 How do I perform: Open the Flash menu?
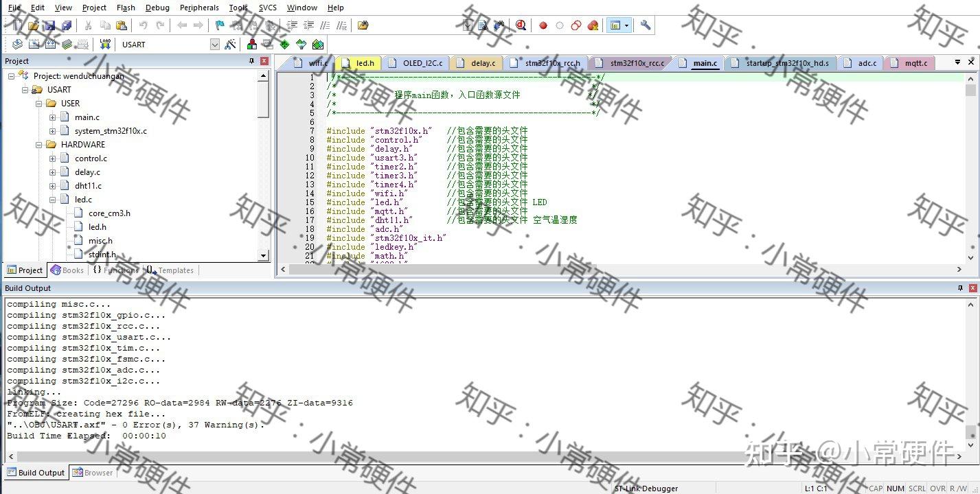[126, 8]
